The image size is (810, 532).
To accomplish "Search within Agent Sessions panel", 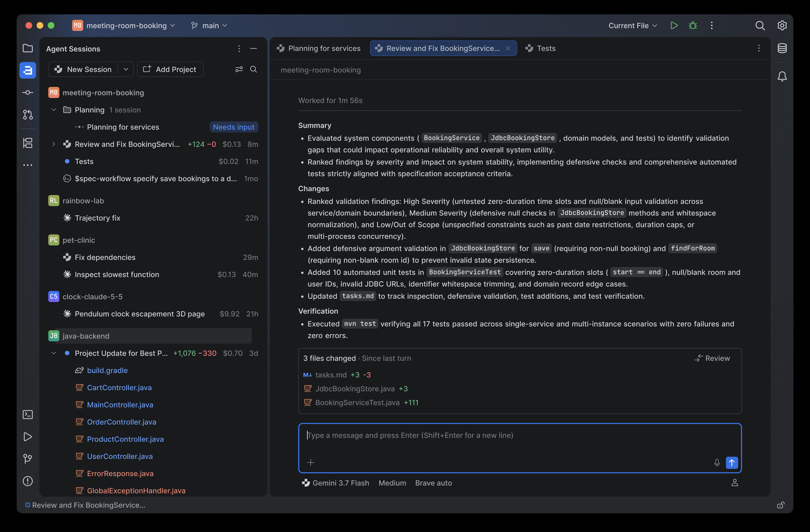I will (254, 69).
